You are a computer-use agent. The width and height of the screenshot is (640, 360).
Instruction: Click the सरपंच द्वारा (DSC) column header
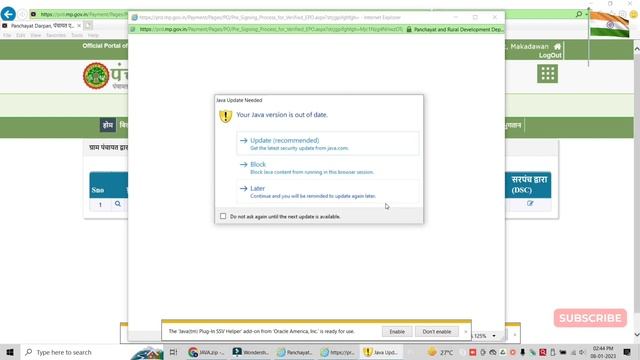tap(529, 184)
